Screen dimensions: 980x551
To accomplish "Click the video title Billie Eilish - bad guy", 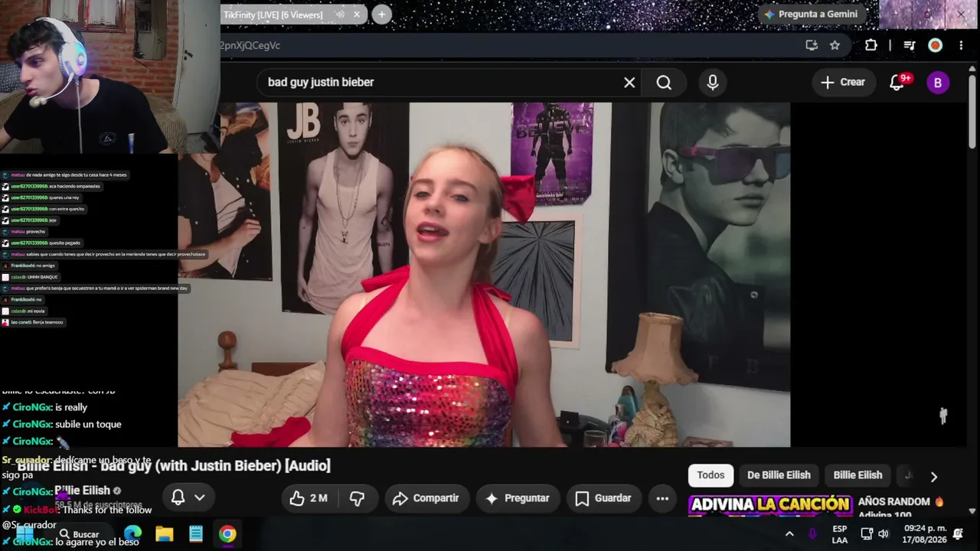I will [174, 465].
